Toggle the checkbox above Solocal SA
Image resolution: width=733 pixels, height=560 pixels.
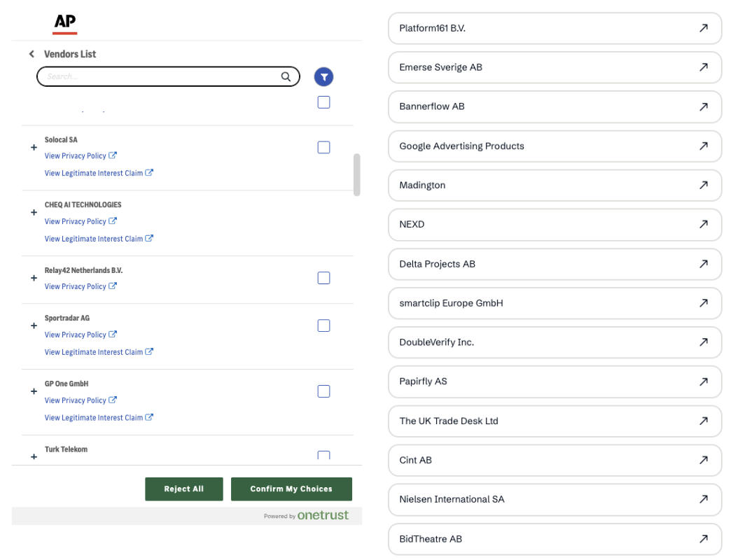(x=323, y=102)
